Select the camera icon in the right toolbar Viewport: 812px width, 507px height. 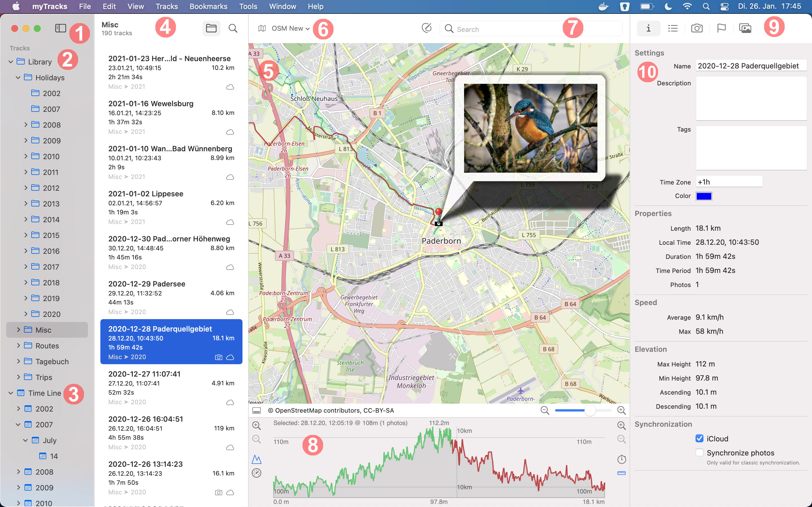pyautogui.click(x=697, y=28)
